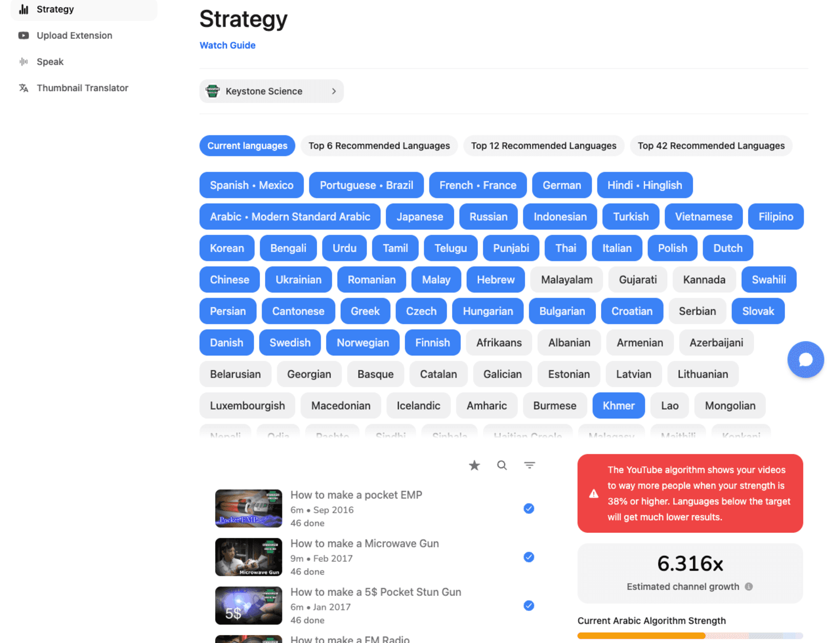Select the Khmer language pill
Screen dimensions: 840x643
[x=618, y=405]
